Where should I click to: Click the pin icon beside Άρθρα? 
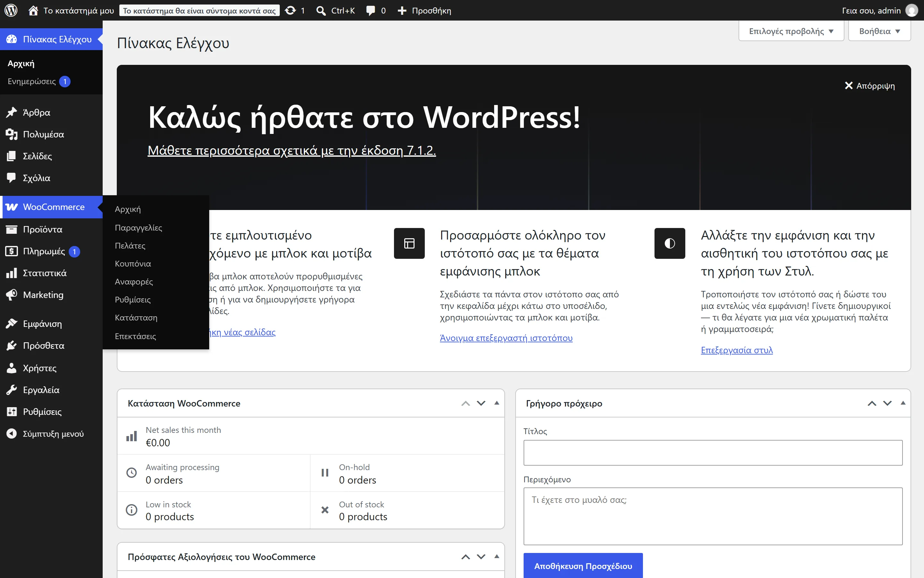point(12,112)
